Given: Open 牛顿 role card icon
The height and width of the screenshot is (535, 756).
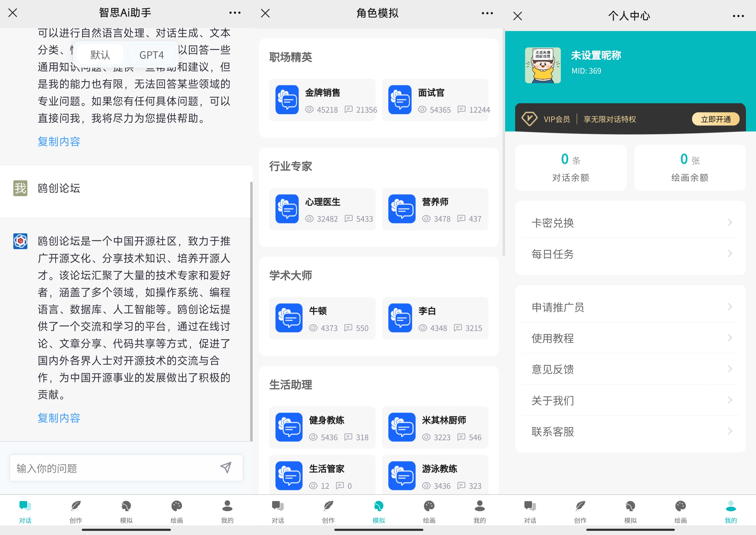Looking at the screenshot, I should click(x=289, y=318).
